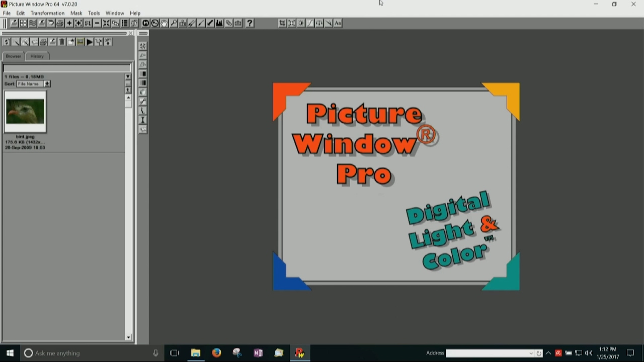The width and height of the screenshot is (644, 362).
Task: Open the Window menu
Action: coord(115,13)
